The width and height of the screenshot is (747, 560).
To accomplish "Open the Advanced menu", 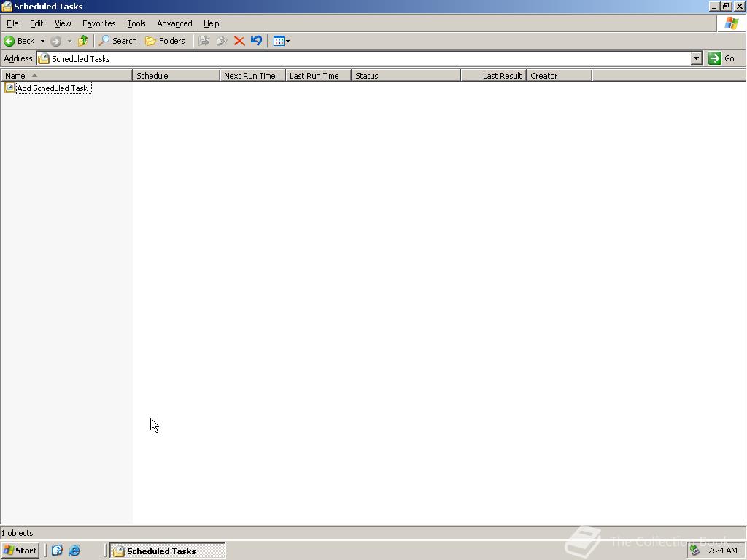I will tap(174, 23).
